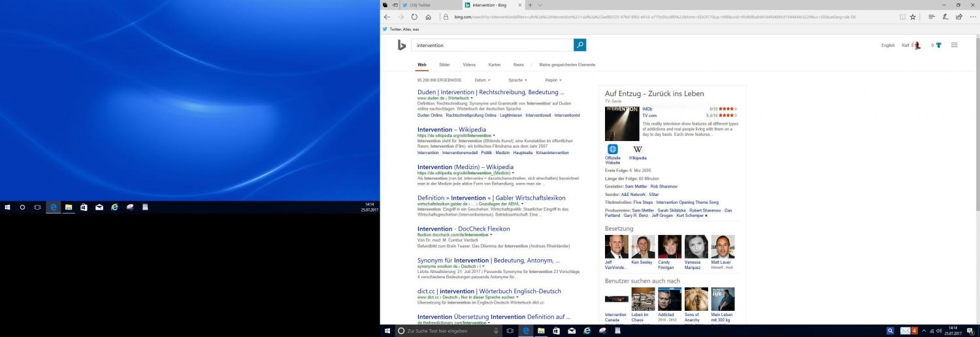
Task: Select the Karten search tab
Action: 494,65
